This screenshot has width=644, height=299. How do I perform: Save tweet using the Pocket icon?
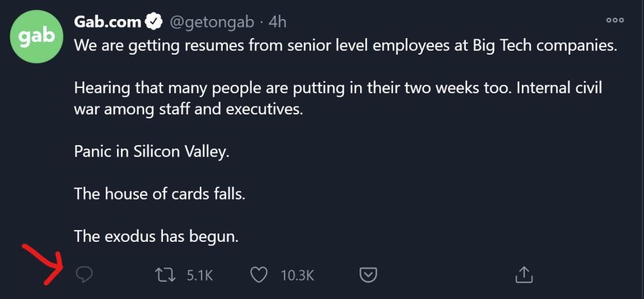pos(369,275)
